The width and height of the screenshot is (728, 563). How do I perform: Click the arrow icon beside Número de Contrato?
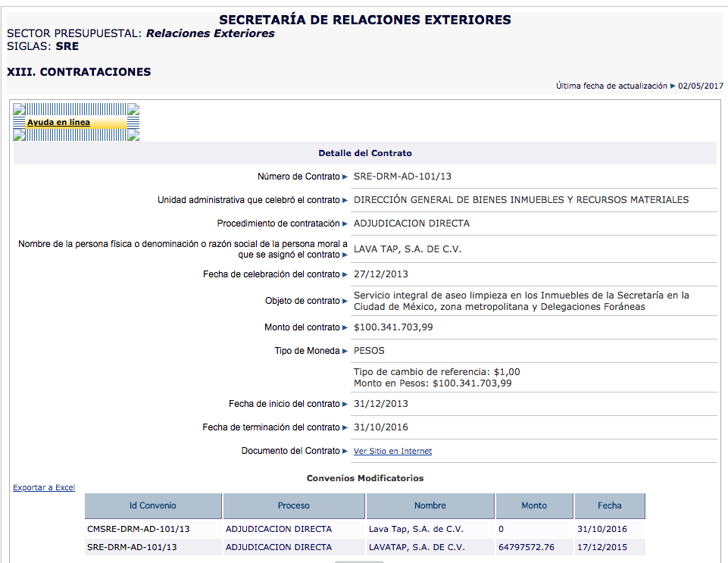click(345, 177)
